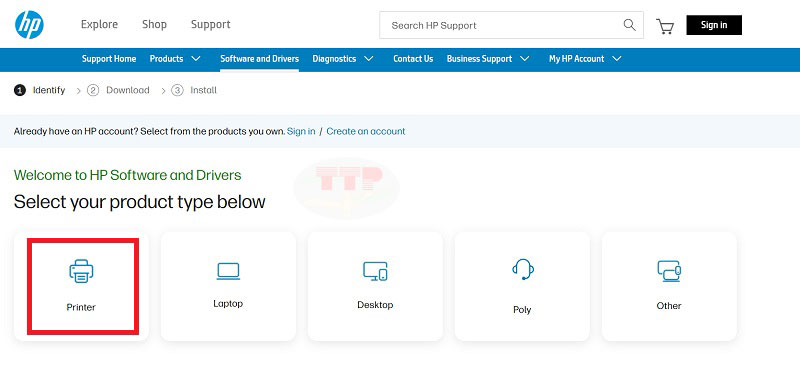Click the black Sign in button
The height and width of the screenshot is (376, 800).
[x=714, y=25]
